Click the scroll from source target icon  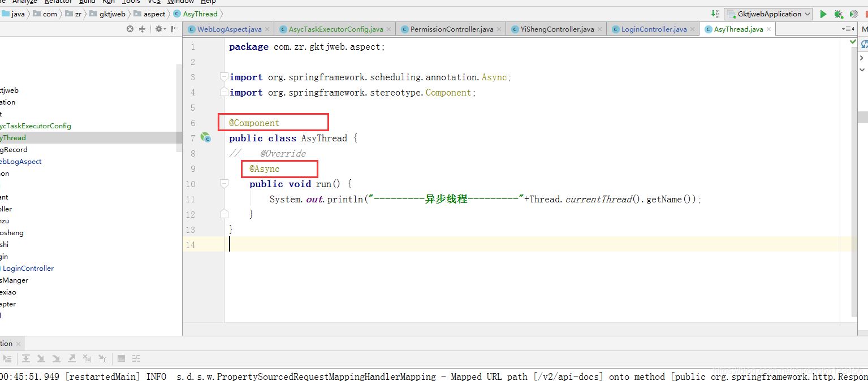[130, 29]
